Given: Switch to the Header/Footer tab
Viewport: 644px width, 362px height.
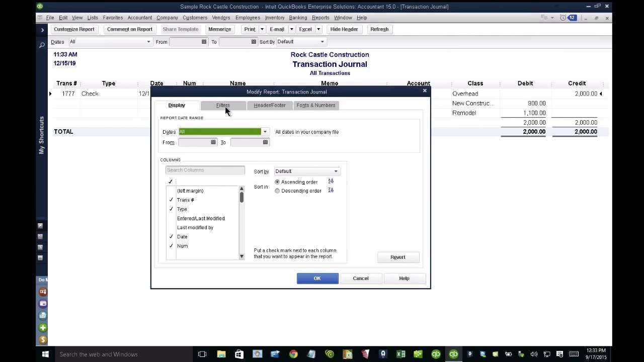Looking at the screenshot, I should pyautogui.click(x=270, y=105).
